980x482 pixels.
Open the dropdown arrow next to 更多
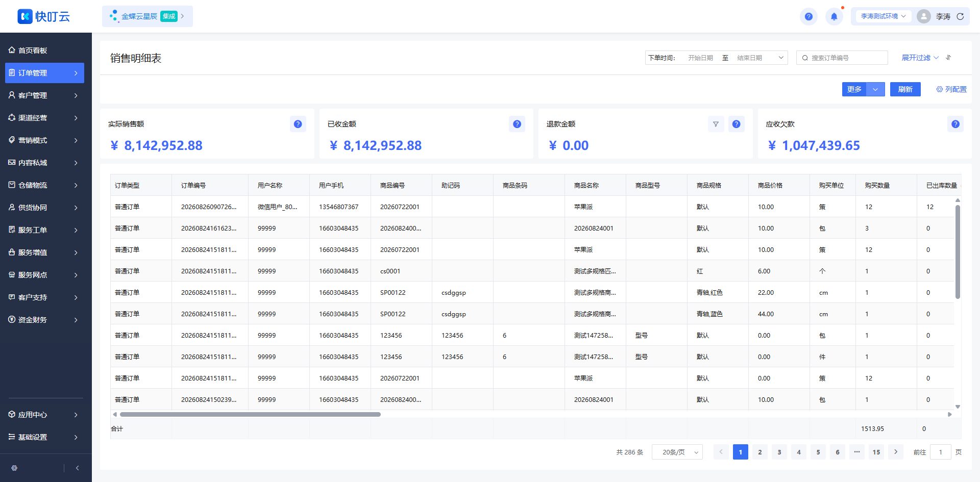[875, 89]
